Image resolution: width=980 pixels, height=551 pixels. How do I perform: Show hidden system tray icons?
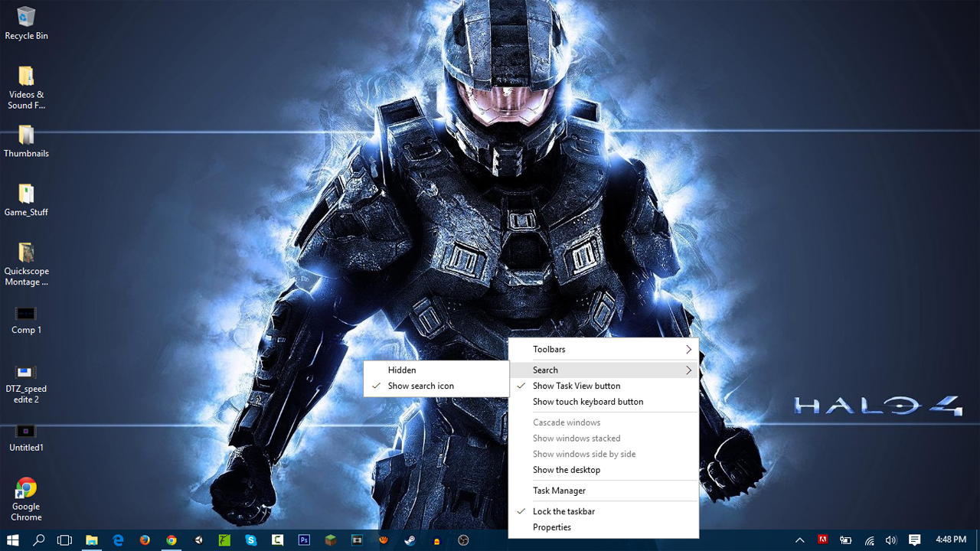(800, 540)
